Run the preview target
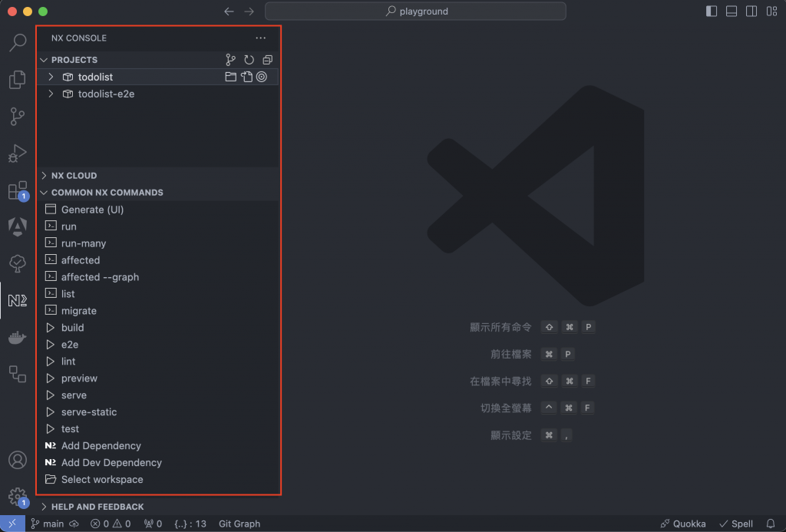This screenshot has height=532, width=786. coord(158,378)
